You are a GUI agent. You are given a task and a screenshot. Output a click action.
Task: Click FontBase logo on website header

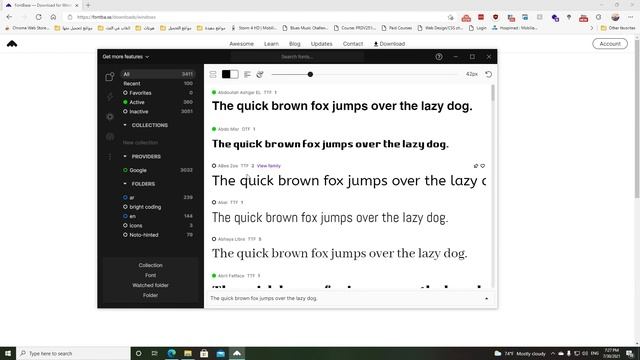12,44
